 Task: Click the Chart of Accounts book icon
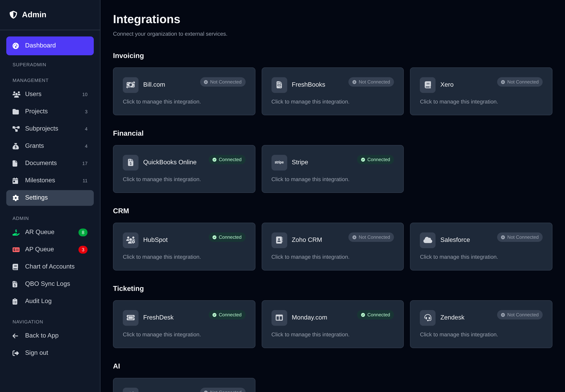tap(15, 267)
